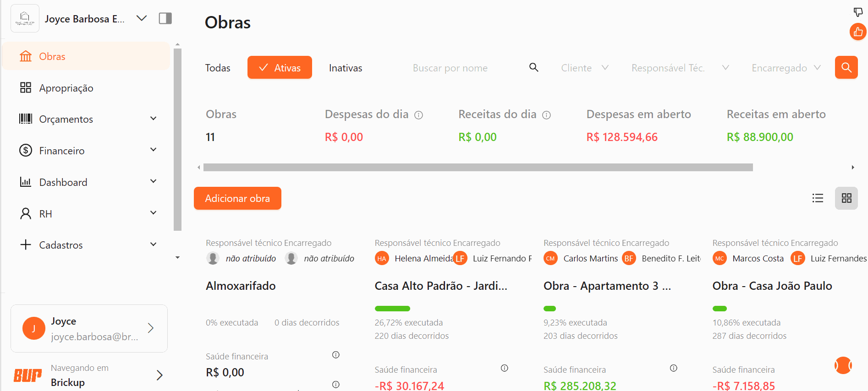Switch to list view layout
Image resolution: width=868 pixels, height=391 pixels.
pos(818,198)
